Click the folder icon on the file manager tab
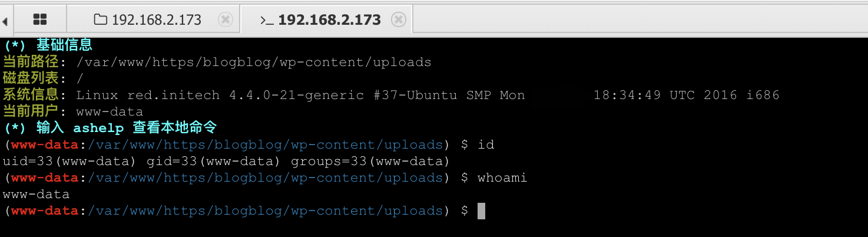The height and width of the screenshot is (237, 868). 101,20
